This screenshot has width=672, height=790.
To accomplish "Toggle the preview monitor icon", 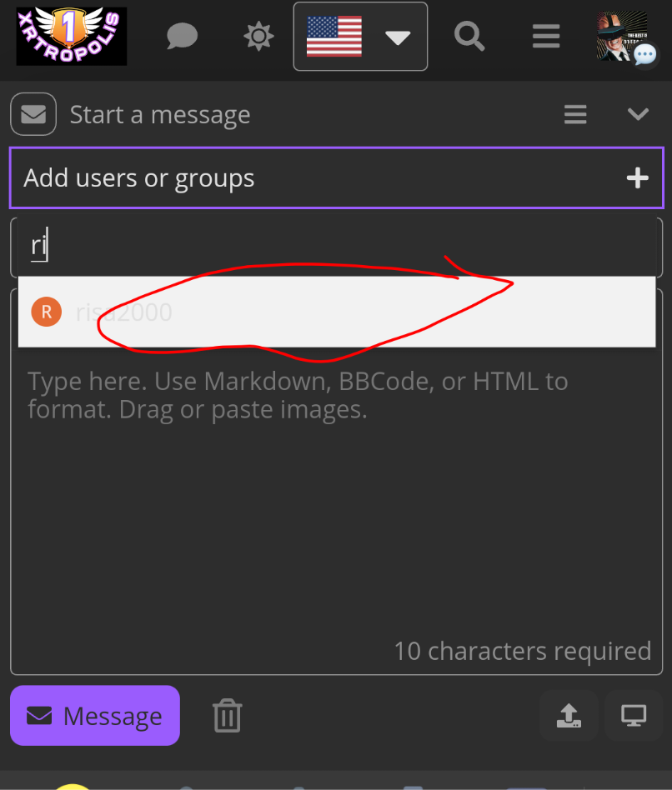I will pyautogui.click(x=634, y=715).
